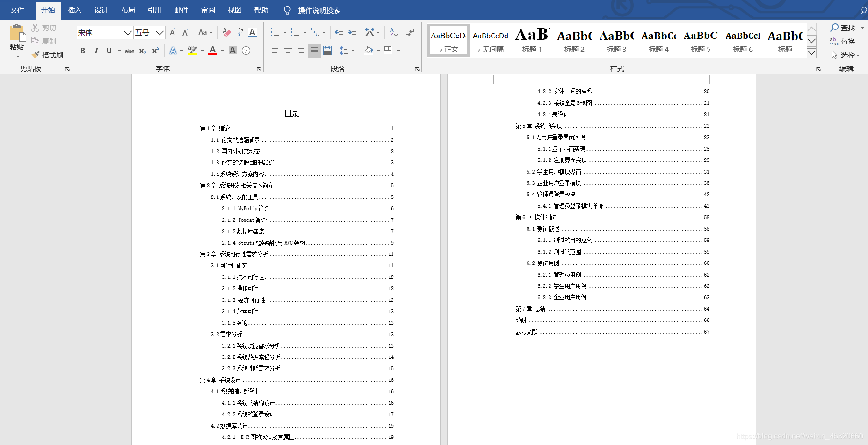Image resolution: width=868 pixels, height=445 pixels.
Task: Open the font dialog launcher
Action: tap(259, 69)
